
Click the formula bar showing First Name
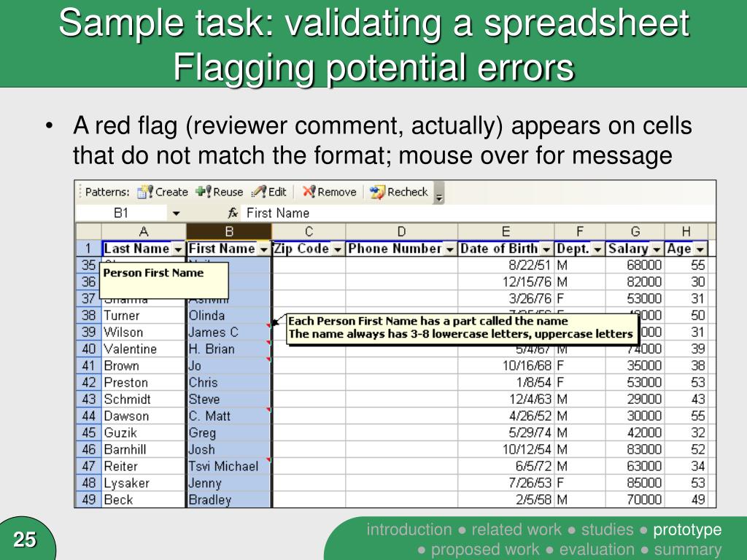478,213
